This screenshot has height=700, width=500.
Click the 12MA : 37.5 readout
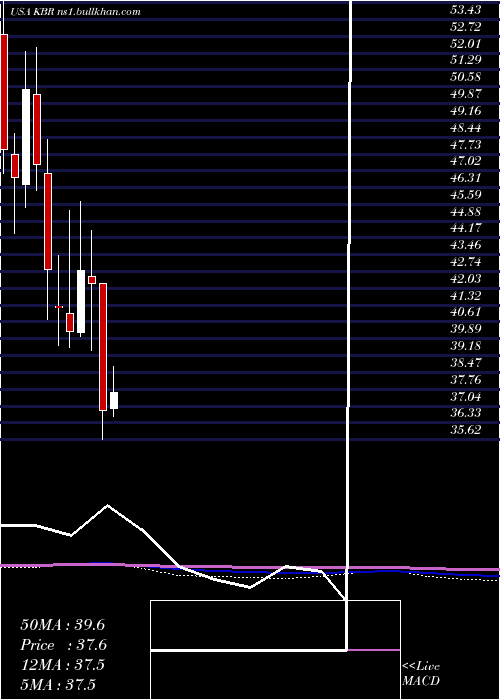tap(62, 665)
